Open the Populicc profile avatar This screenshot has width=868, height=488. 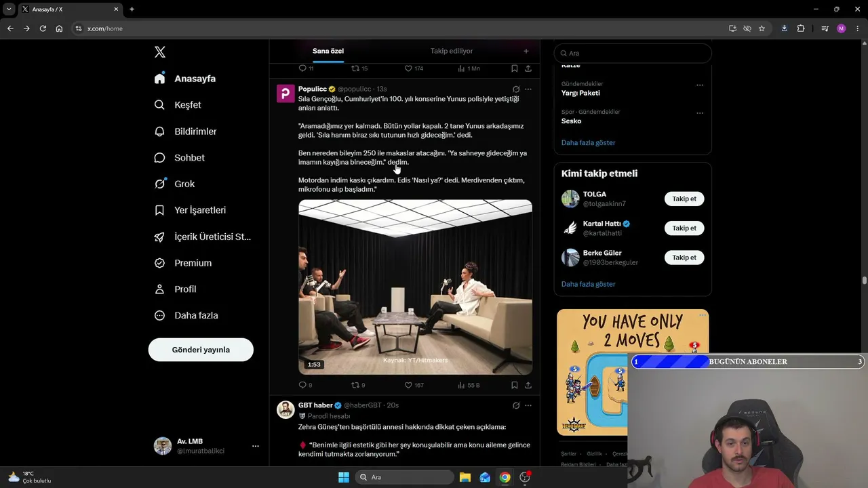tap(285, 94)
